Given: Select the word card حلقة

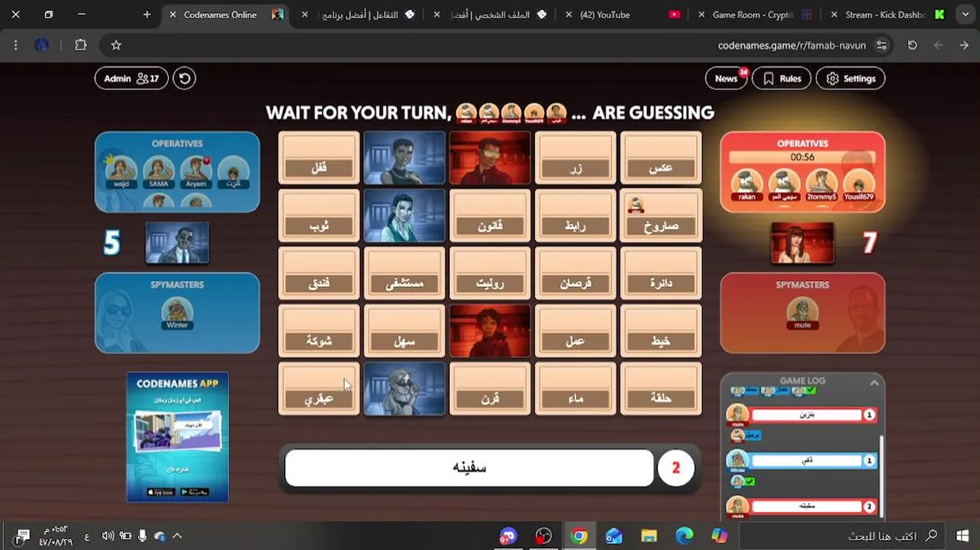Looking at the screenshot, I should 661,389.
